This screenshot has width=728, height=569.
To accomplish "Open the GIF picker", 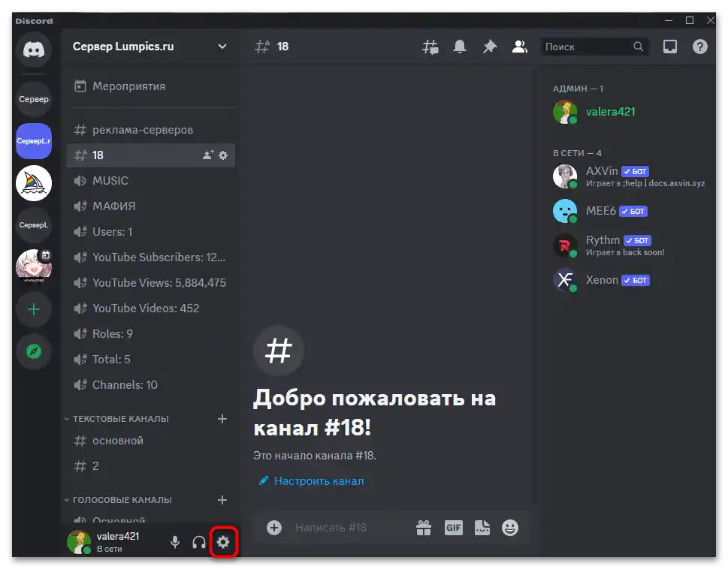I will pyautogui.click(x=453, y=527).
